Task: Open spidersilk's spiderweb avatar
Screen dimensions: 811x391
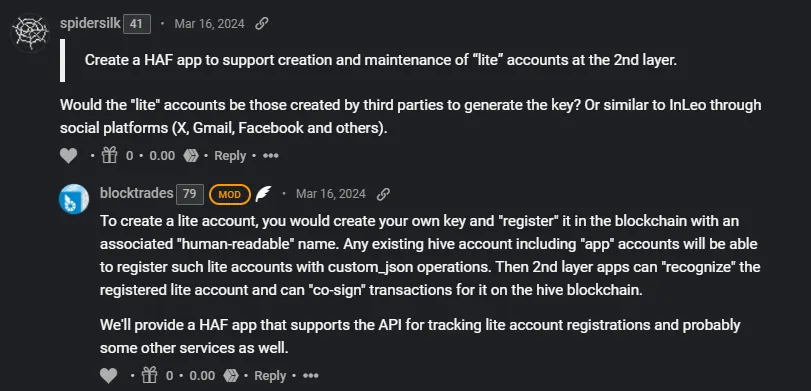Action: click(30, 33)
